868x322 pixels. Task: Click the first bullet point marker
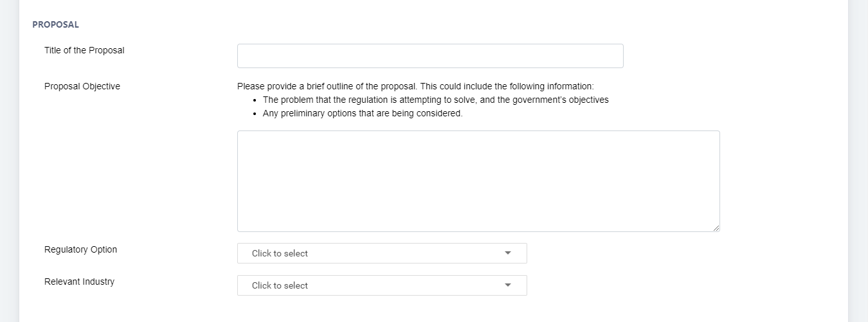click(255, 100)
